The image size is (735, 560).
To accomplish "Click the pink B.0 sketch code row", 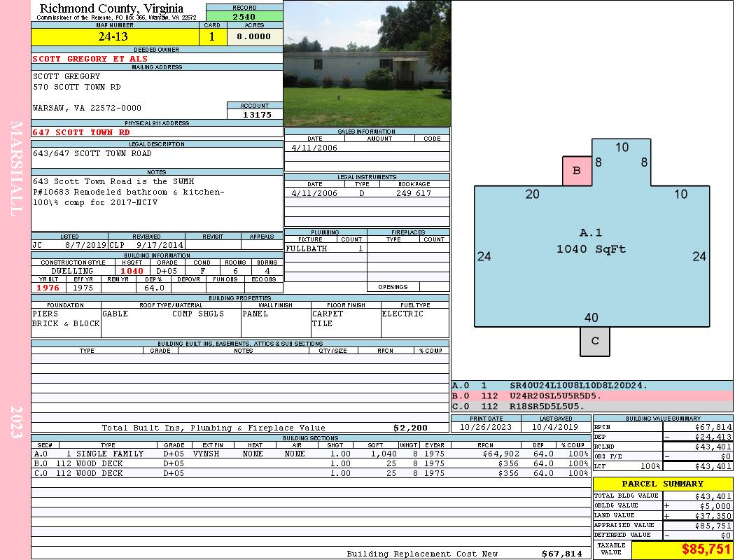I will (591, 396).
